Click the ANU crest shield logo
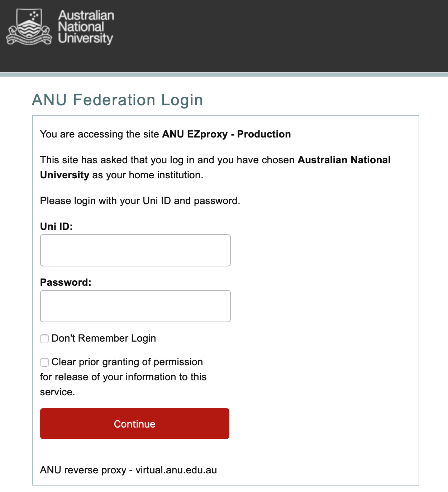Screen dimensions: 448x492 coord(29,27)
